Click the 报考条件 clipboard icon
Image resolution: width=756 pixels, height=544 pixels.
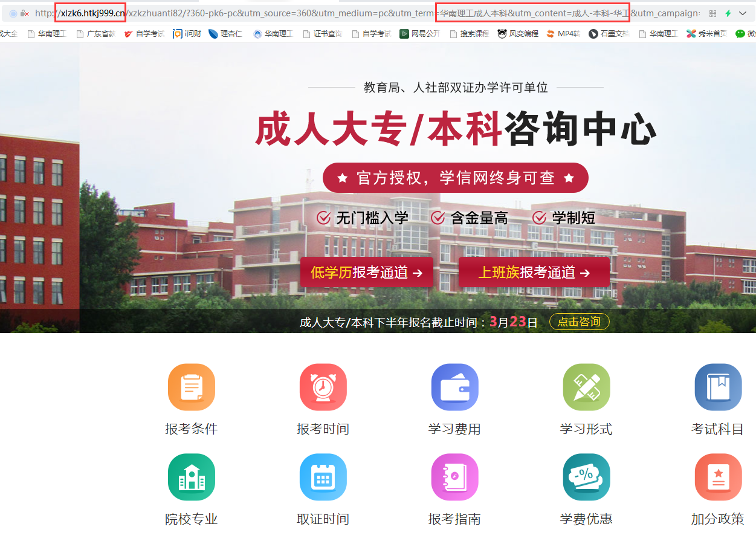(191, 387)
